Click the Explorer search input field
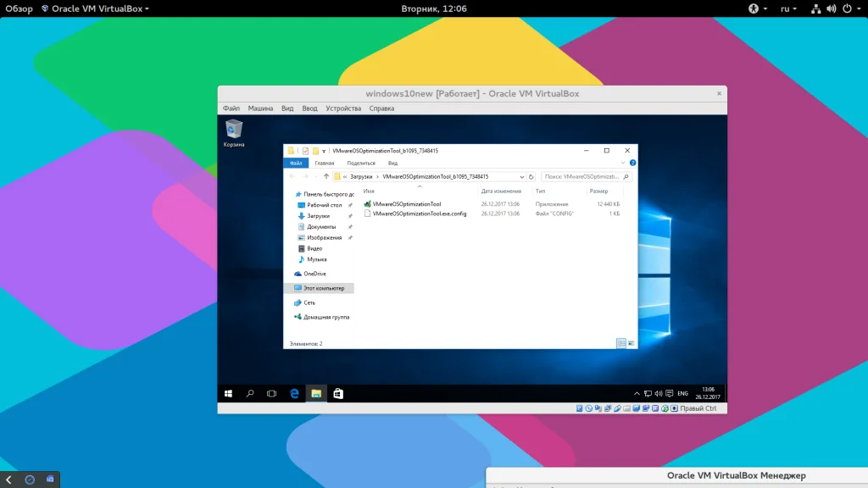This screenshot has width=868, height=488. coord(585,177)
